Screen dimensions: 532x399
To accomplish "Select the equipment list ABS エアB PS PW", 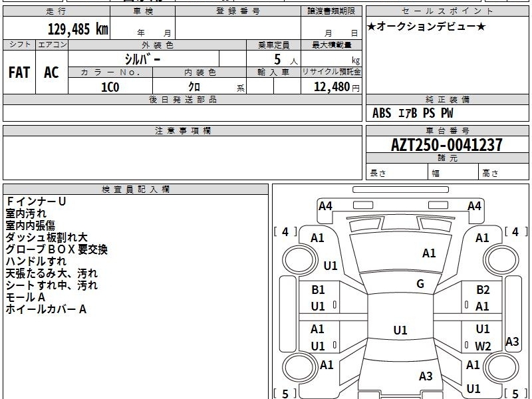I will point(412,113).
